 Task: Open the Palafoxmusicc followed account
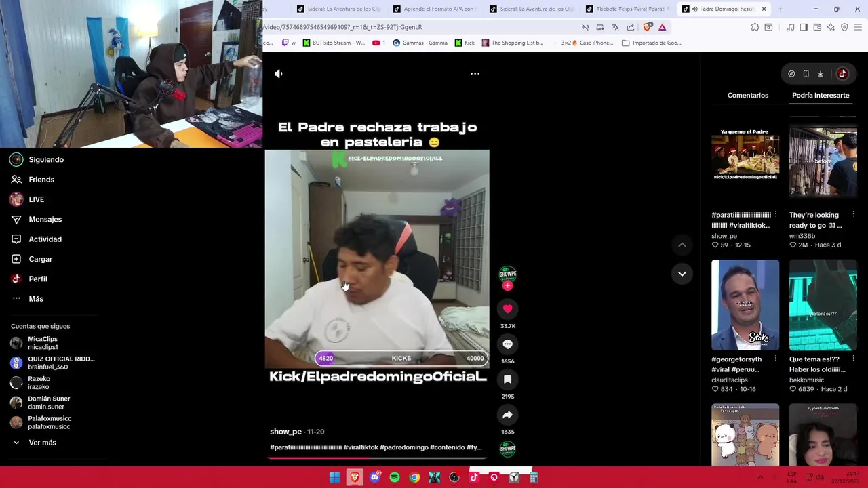click(x=41, y=422)
